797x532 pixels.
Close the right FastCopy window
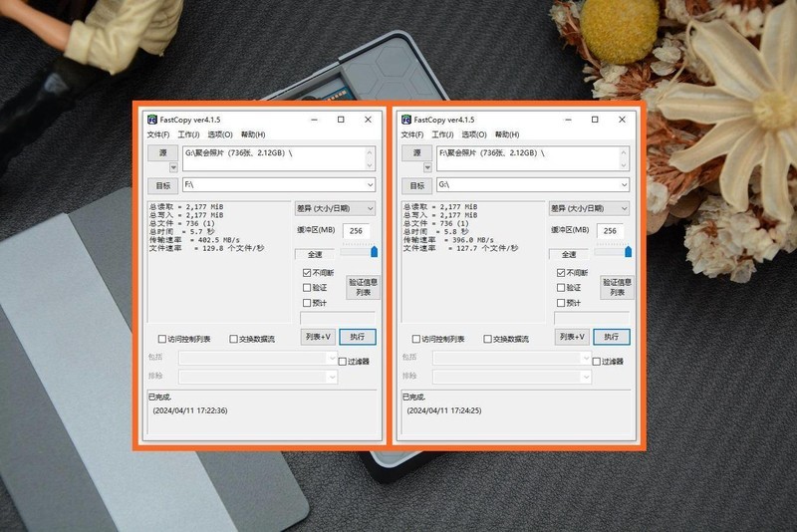622,120
